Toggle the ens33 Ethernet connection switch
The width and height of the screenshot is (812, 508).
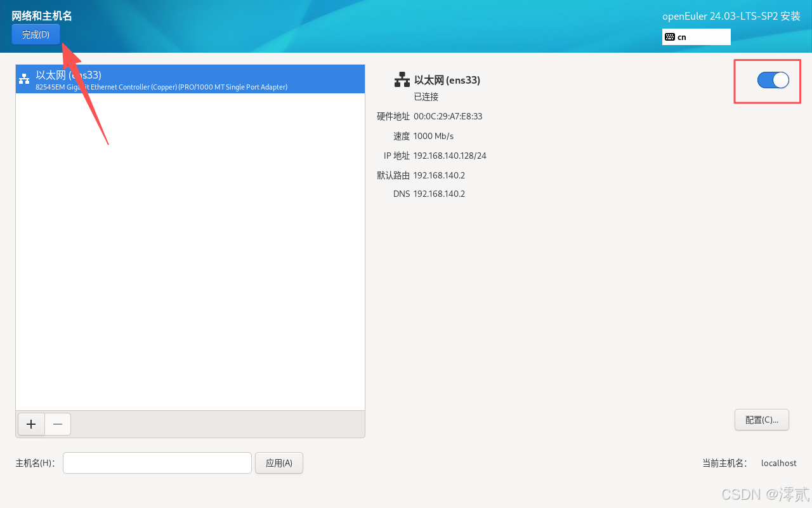click(x=773, y=80)
